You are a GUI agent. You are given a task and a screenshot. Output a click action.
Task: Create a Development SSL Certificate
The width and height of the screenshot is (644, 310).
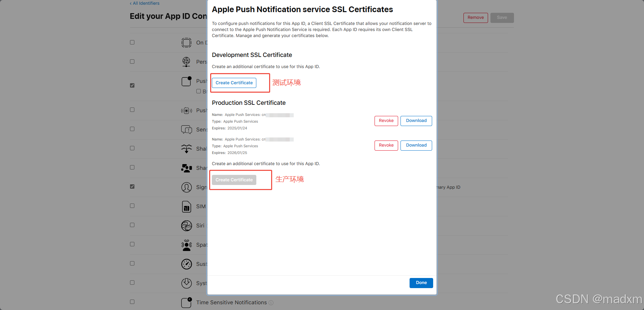pos(234,83)
